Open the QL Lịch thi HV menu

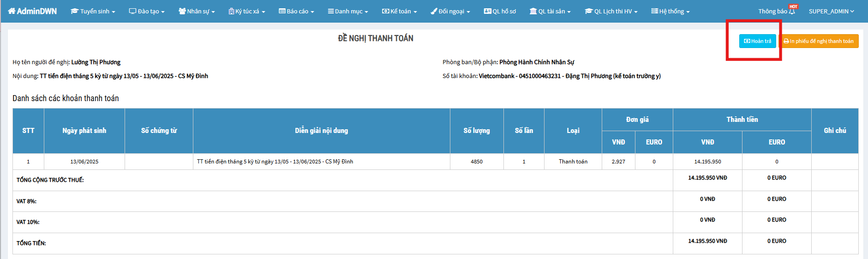click(611, 11)
